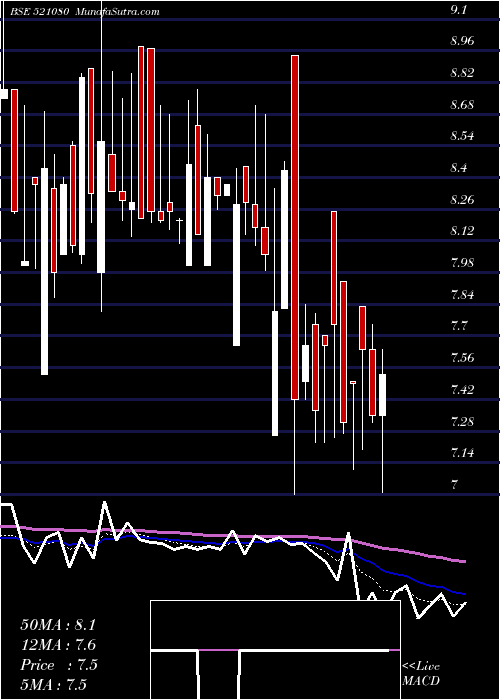Image resolution: width=500 pixels, height=700 pixels.
Task: Click the 5MA : 7.5 readout
Action: coord(53,685)
